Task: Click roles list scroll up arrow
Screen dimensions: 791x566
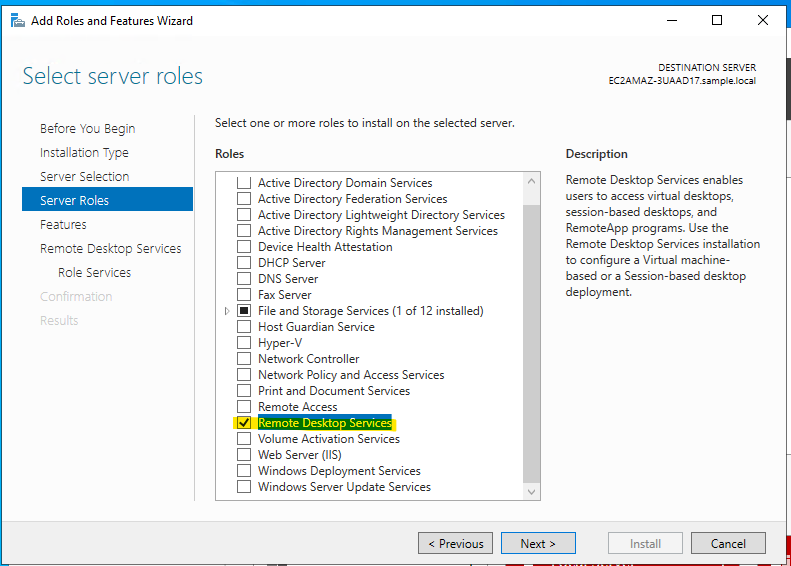Action: 531,181
